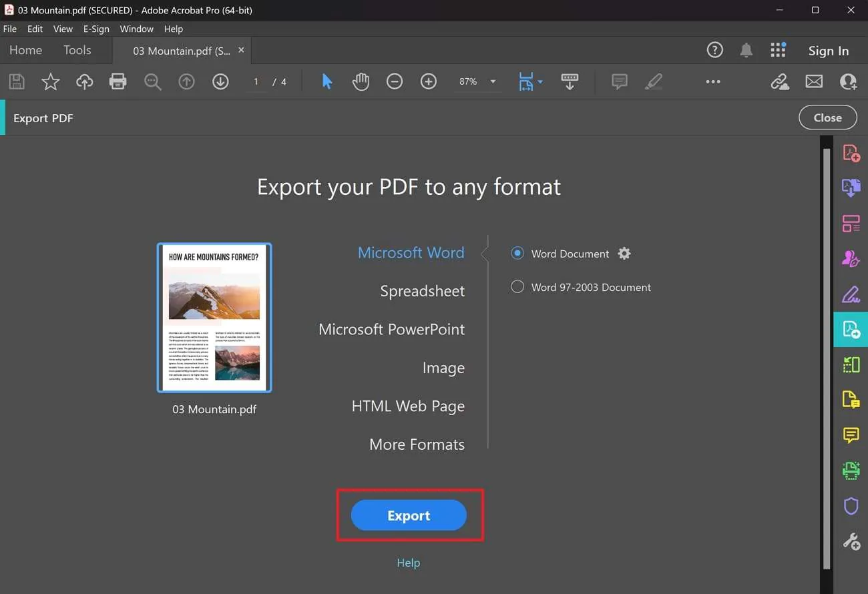Choose Image export format
Screen dimensions: 868x594
click(x=443, y=368)
